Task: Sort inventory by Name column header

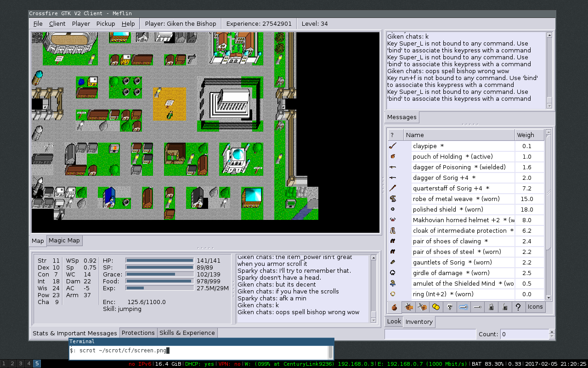Action: [x=459, y=135]
